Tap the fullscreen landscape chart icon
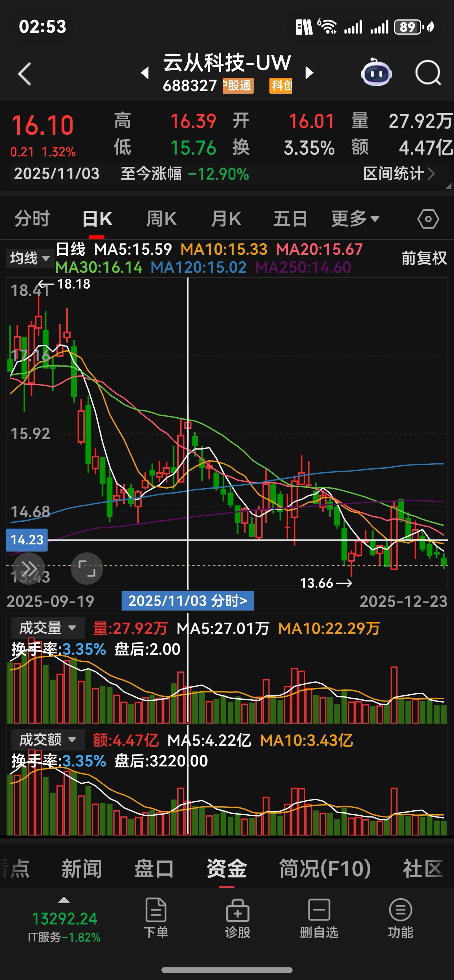Viewport: 454px width, 980px height. [x=87, y=569]
